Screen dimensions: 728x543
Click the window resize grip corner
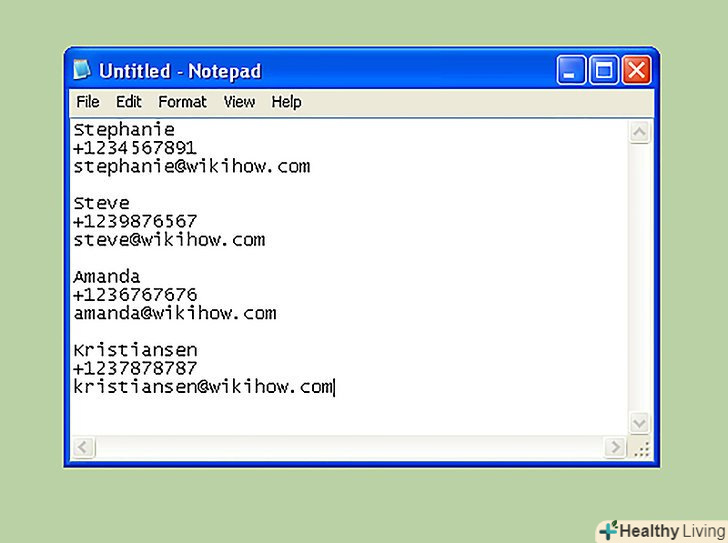pos(641,449)
